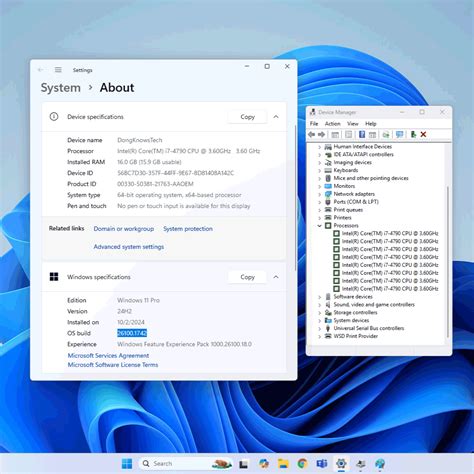Click System in the Settings breadcrumb
The image size is (474, 474).
(61, 88)
